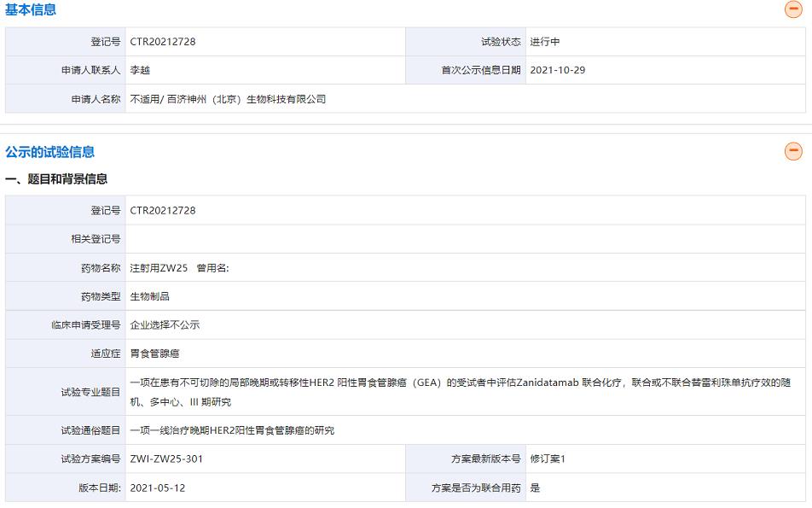Click the 基本信息 section heading
Screen dimensions: 812x508
coord(31,10)
